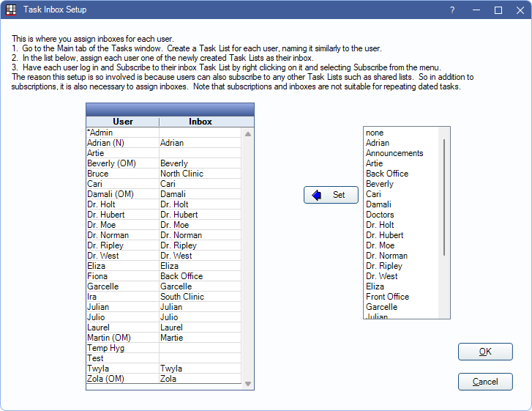Click the Inbox column header

coord(200,122)
